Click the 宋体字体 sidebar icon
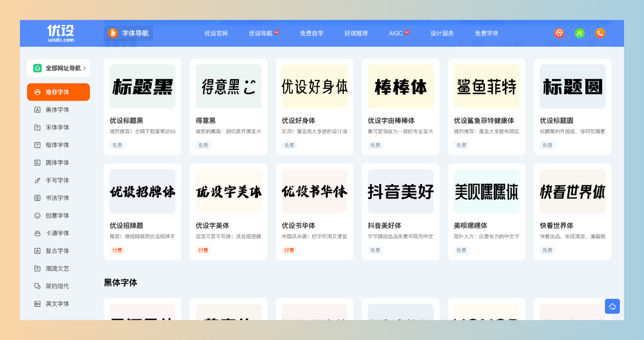The image size is (644, 340). [38, 127]
